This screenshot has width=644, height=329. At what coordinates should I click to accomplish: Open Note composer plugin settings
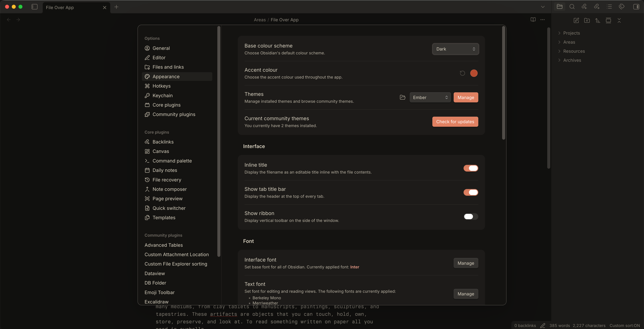coord(177,189)
